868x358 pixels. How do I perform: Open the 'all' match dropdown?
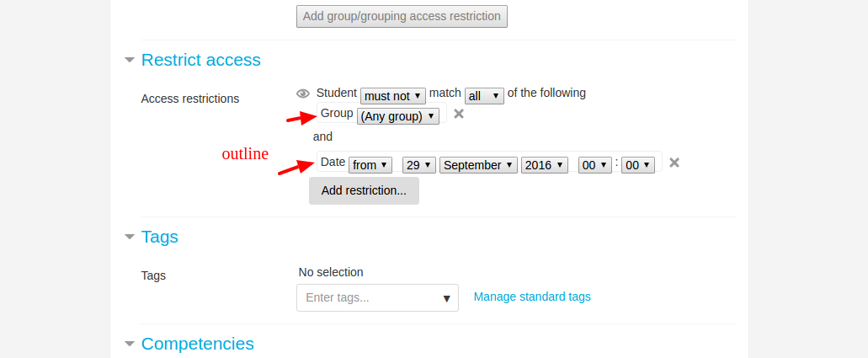click(484, 96)
